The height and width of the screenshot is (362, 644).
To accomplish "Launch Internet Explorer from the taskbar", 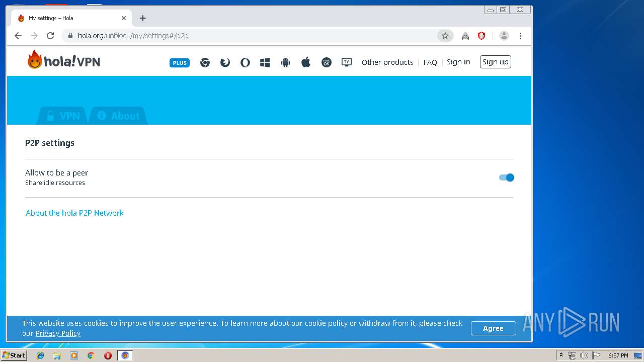I will pyautogui.click(x=40, y=355).
